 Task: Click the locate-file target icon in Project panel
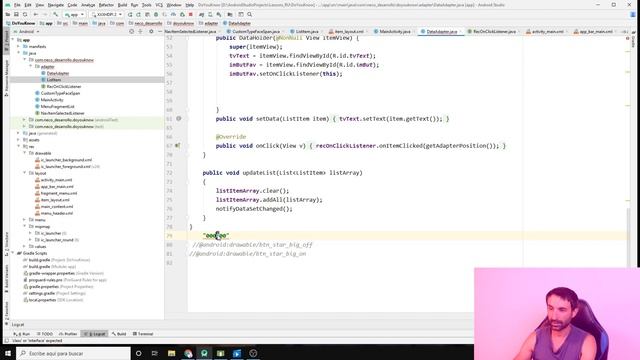pyautogui.click(x=131, y=31)
